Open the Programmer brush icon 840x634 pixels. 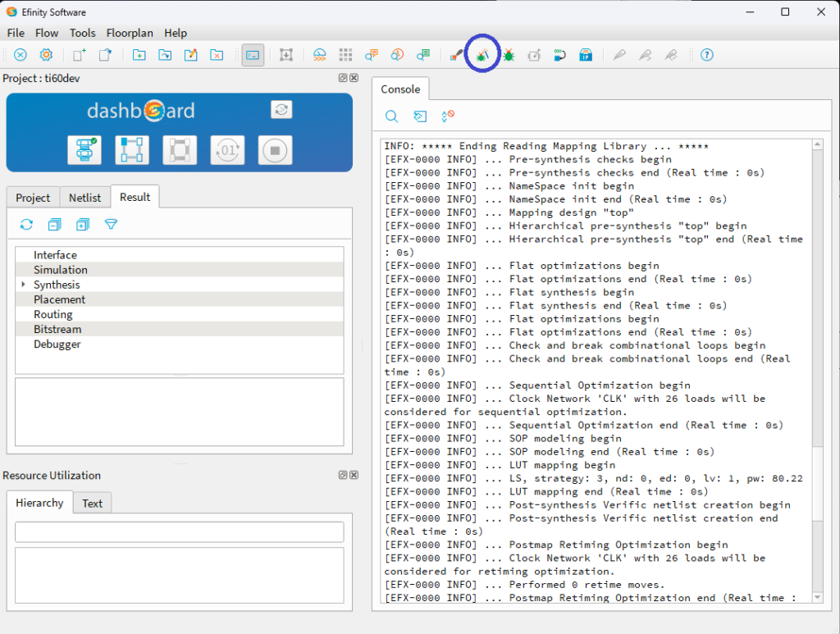click(x=456, y=55)
